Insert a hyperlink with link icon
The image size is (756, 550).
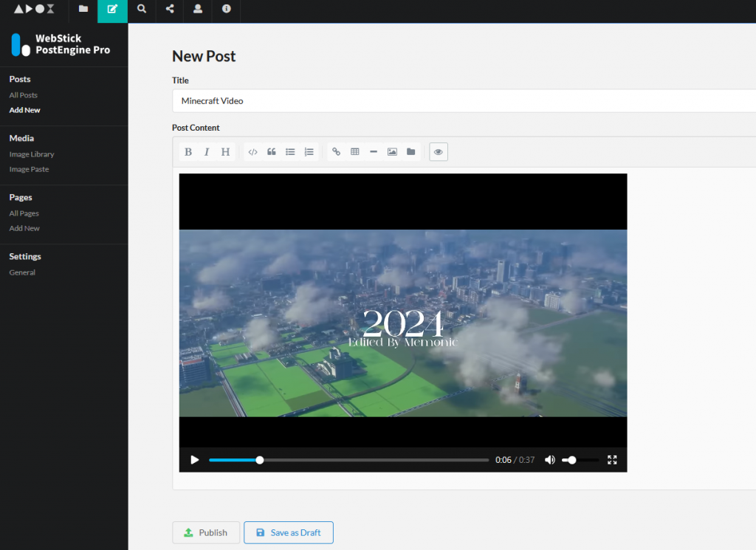pyautogui.click(x=336, y=152)
